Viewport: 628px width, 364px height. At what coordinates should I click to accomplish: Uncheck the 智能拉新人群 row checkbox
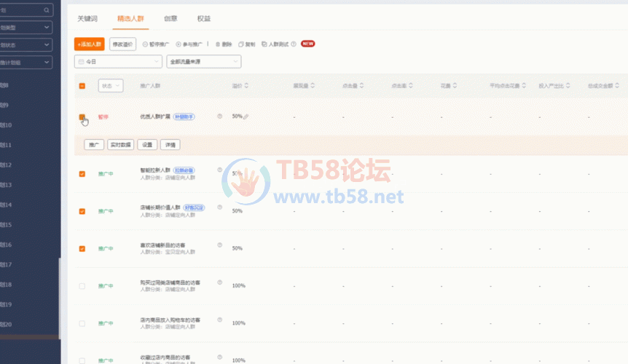click(82, 174)
